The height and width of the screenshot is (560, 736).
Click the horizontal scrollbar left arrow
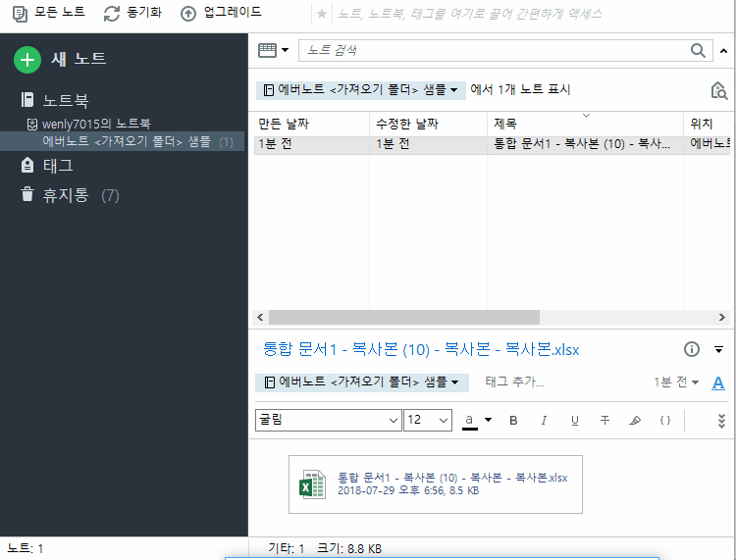(x=260, y=318)
